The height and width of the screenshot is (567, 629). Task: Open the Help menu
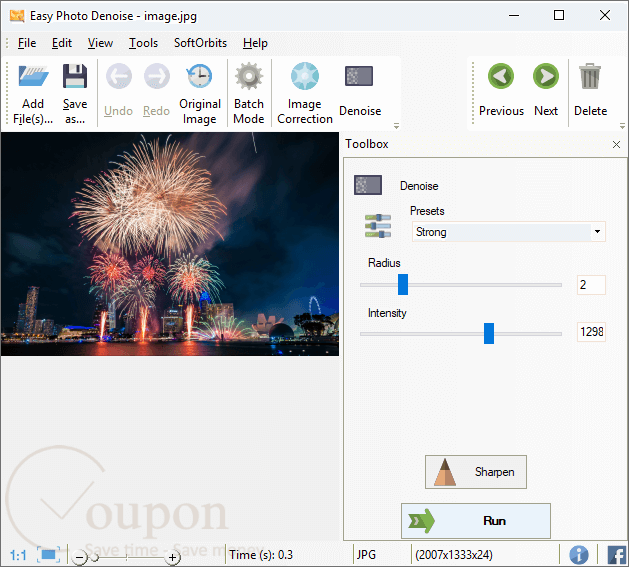click(x=255, y=43)
